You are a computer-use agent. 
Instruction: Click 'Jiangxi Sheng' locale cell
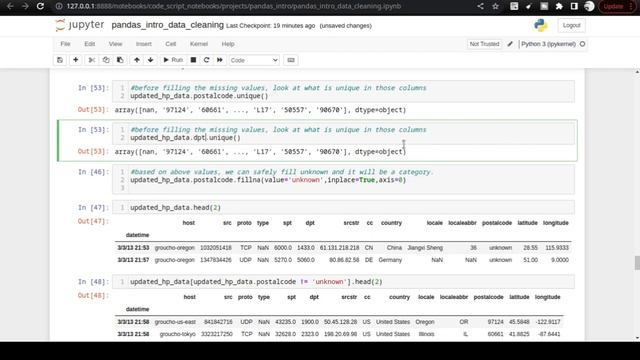tap(425, 248)
